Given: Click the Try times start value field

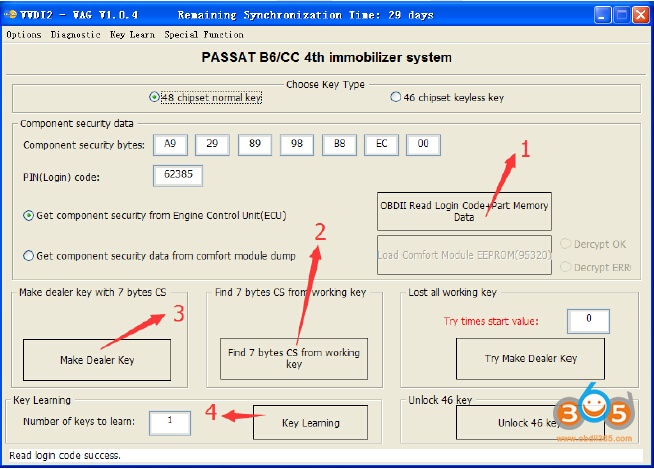Looking at the screenshot, I should point(589,321).
